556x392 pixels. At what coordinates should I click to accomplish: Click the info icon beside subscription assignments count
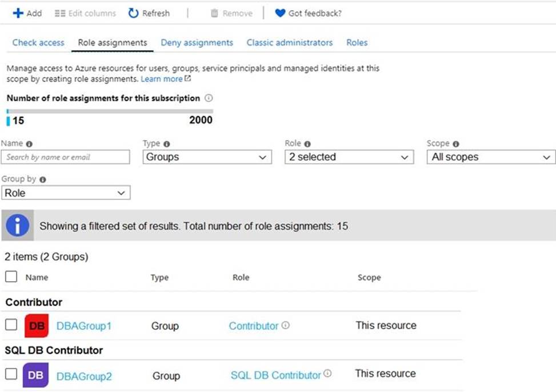(209, 98)
